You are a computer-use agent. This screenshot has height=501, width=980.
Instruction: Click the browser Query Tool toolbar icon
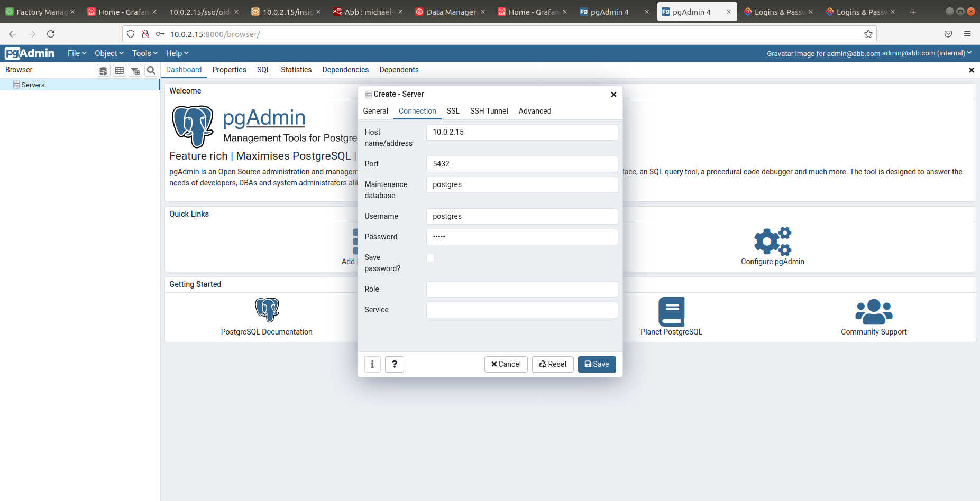pos(104,70)
